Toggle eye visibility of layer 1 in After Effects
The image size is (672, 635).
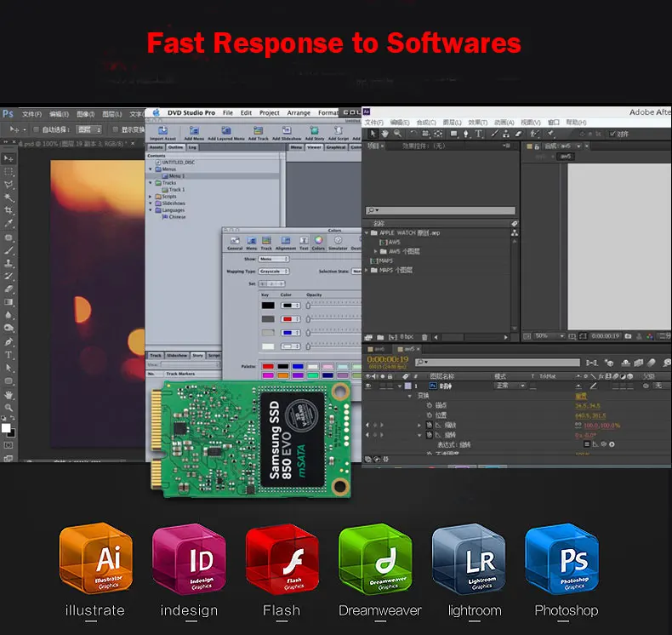368,386
